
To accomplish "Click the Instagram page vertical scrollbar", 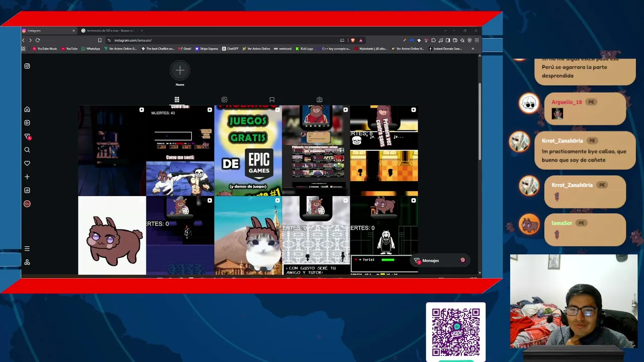I will click(x=479, y=121).
